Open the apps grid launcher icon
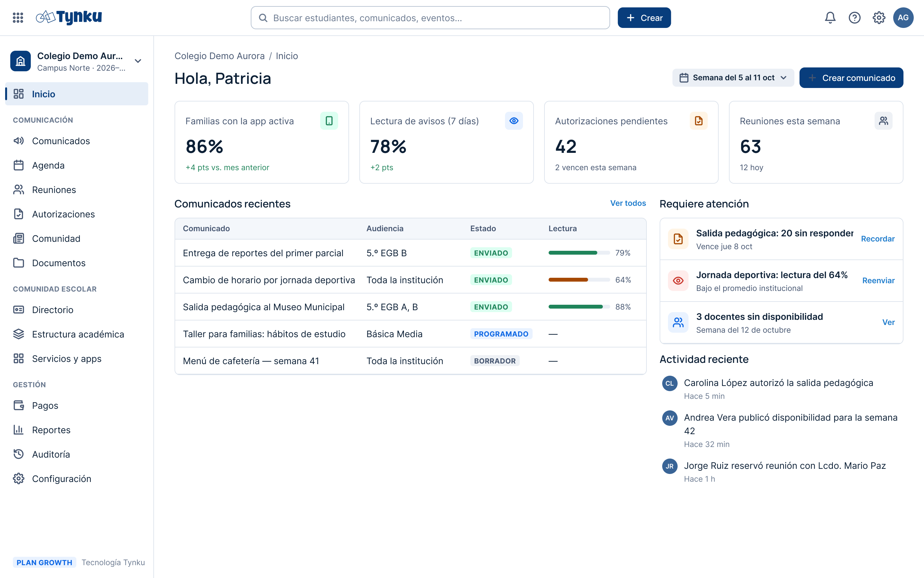The width and height of the screenshot is (924, 578). (x=18, y=18)
